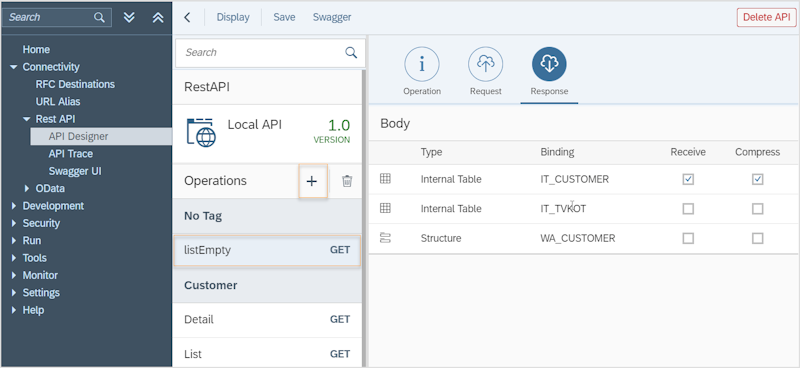Select the Detail GET operation
Screen dimensions: 800x368
click(x=267, y=320)
